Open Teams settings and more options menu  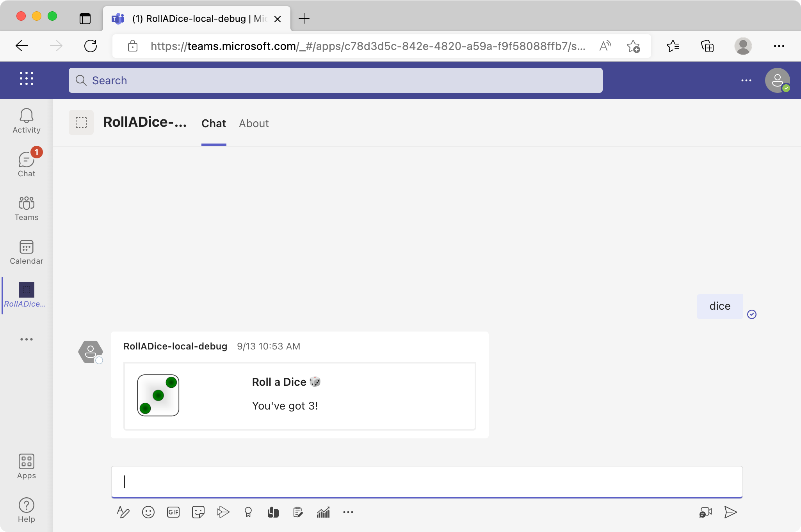[746, 80]
